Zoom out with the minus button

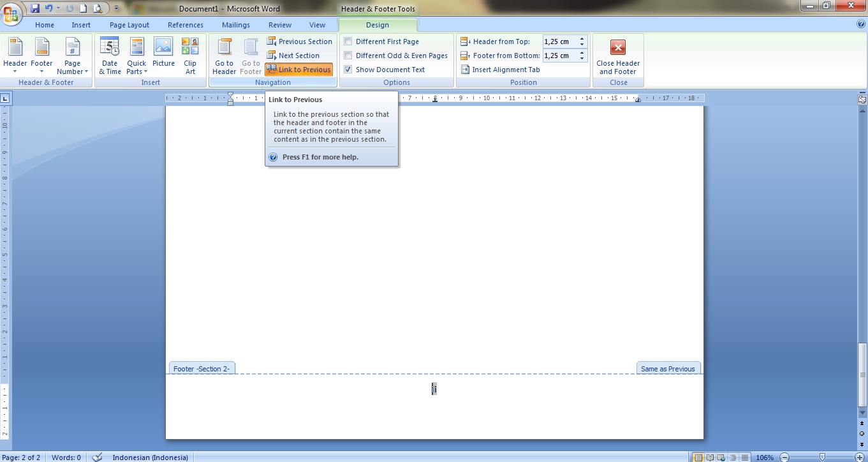pos(784,458)
